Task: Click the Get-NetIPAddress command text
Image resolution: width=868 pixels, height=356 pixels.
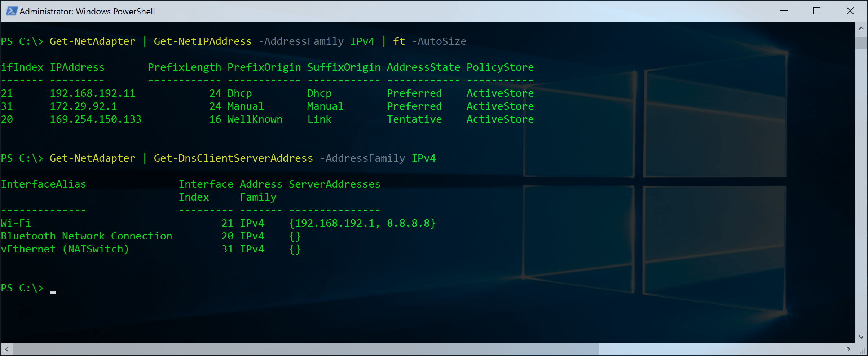Action: pyautogui.click(x=203, y=41)
